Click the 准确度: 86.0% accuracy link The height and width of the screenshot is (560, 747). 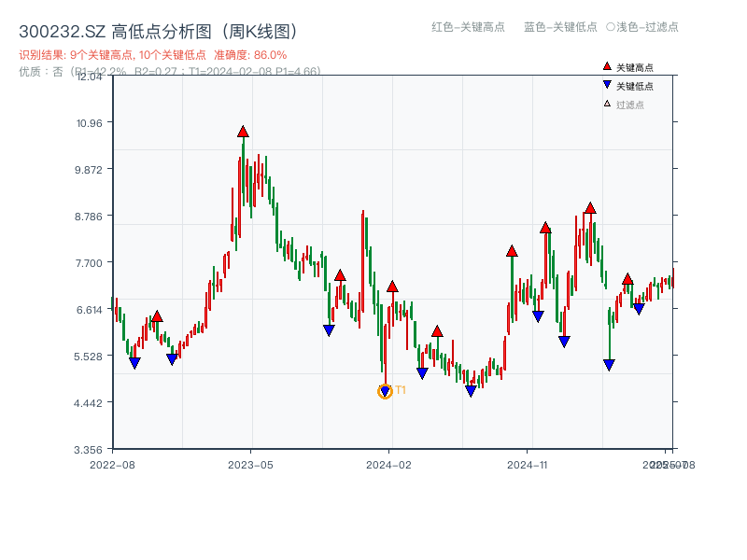(x=250, y=55)
